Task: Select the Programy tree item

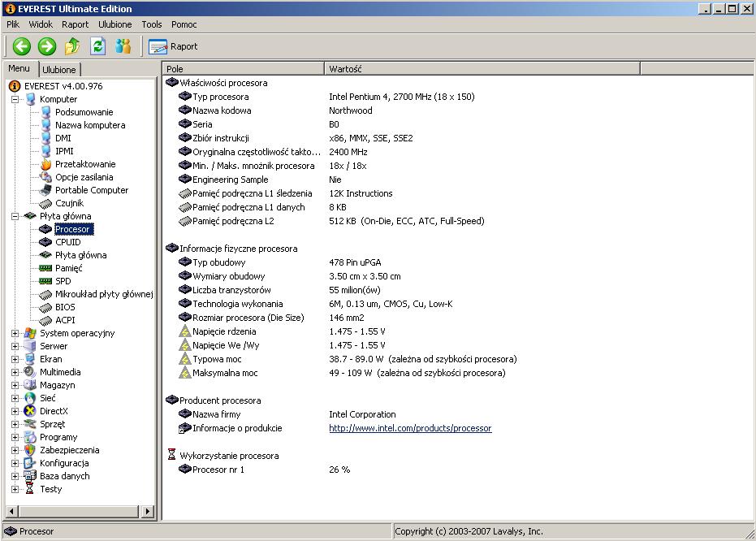Action: pos(58,437)
